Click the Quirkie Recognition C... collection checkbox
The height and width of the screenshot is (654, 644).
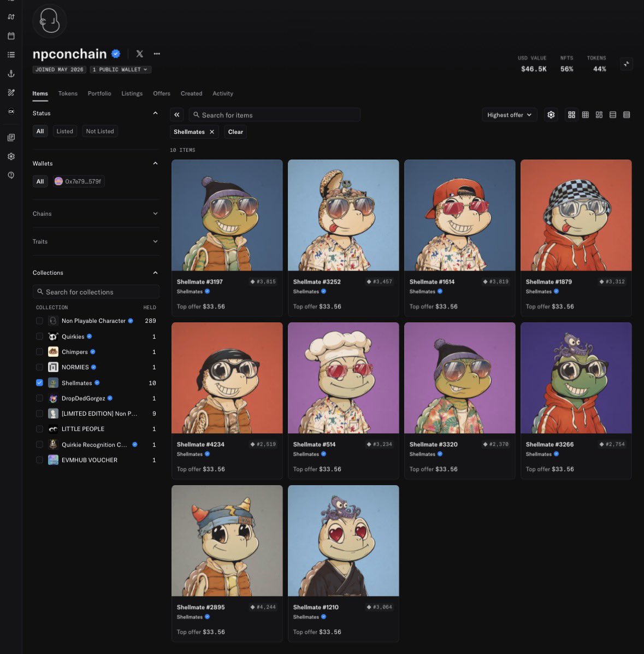click(x=40, y=445)
